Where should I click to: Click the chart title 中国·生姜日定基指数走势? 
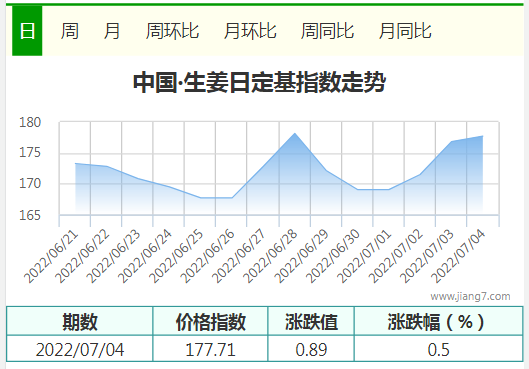[x=259, y=82]
